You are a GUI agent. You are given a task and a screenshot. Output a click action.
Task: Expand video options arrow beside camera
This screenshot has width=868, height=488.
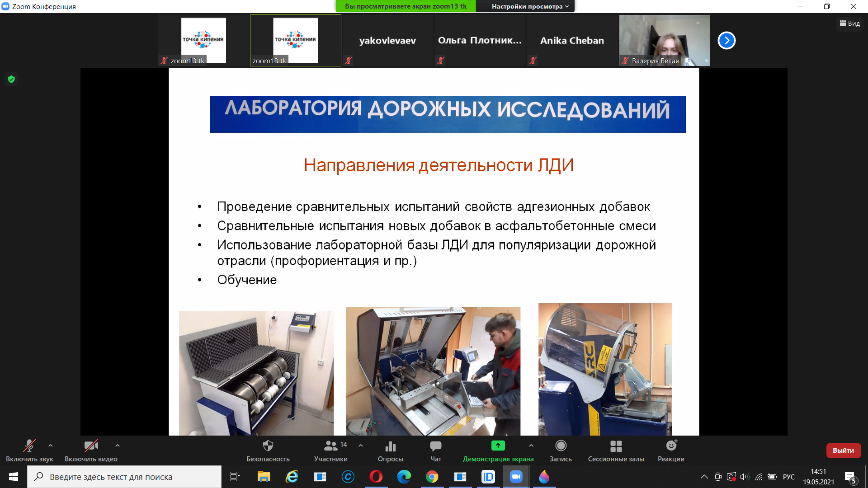[118, 446]
